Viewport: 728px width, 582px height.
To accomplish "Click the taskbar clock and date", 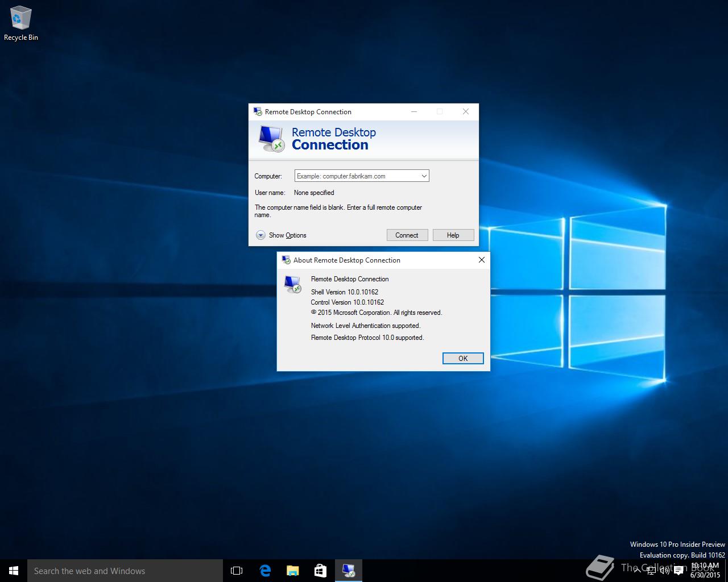I will coord(705,571).
